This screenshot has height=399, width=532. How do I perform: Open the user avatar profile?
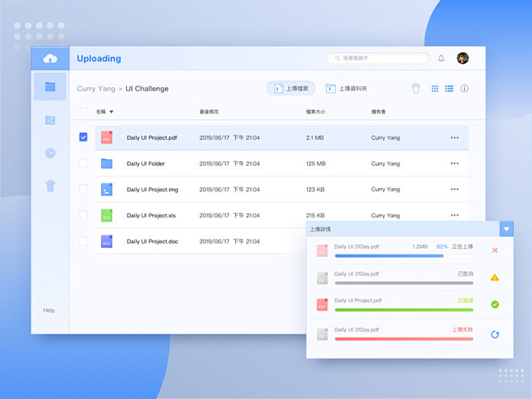[x=462, y=58]
